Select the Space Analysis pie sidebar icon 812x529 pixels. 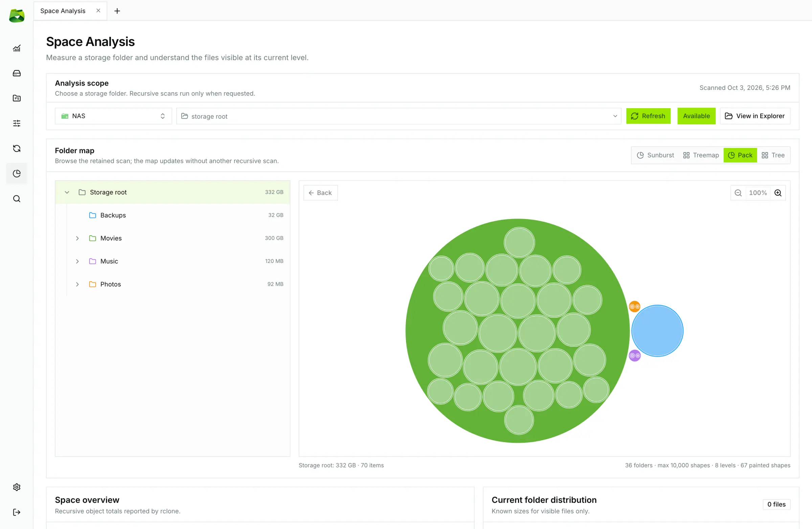16,173
